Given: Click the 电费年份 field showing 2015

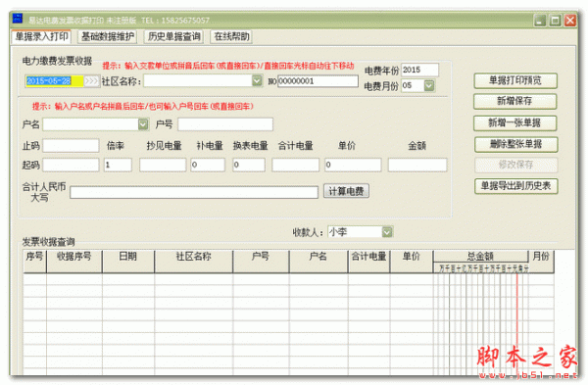Looking at the screenshot, I should coord(419,70).
